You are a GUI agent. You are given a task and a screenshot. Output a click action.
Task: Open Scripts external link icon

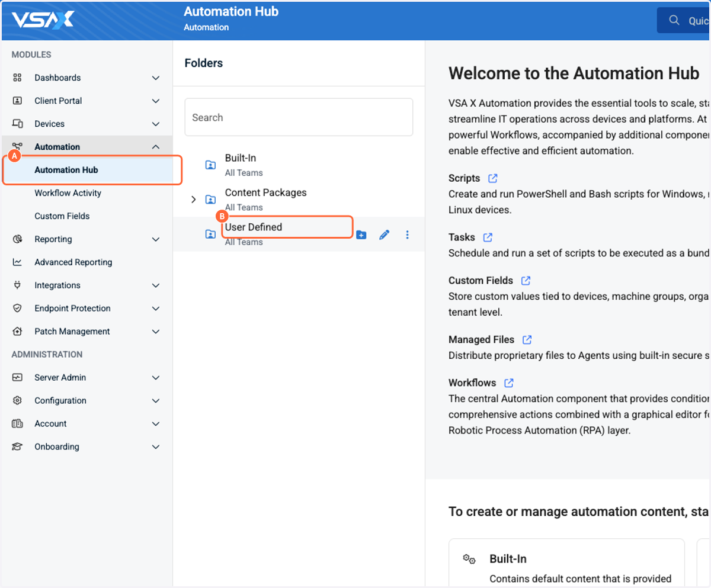point(492,178)
